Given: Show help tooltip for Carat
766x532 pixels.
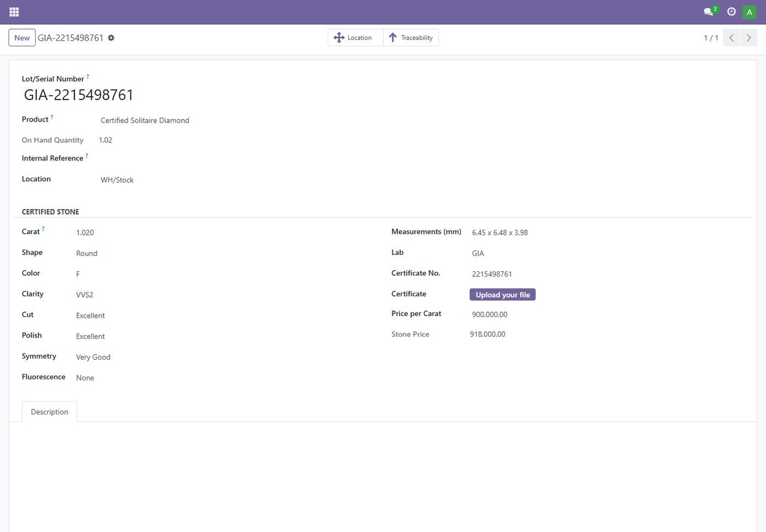Looking at the screenshot, I should (x=43, y=229).
